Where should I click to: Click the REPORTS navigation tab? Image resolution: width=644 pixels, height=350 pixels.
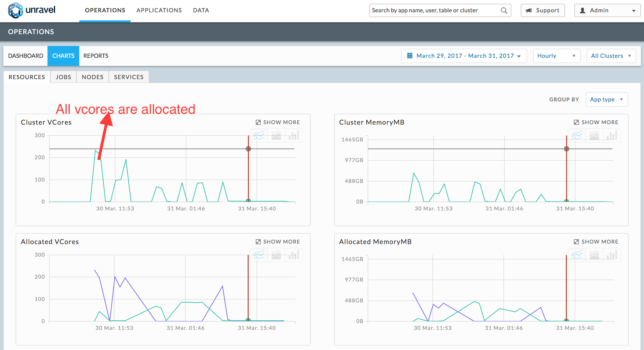click(95, 56)
